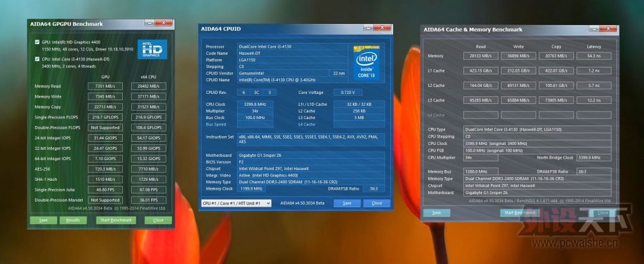Click Save in the GPGPU Benchmark window
The height and width of the screenshot is (264, 644).
coord(43,220)
